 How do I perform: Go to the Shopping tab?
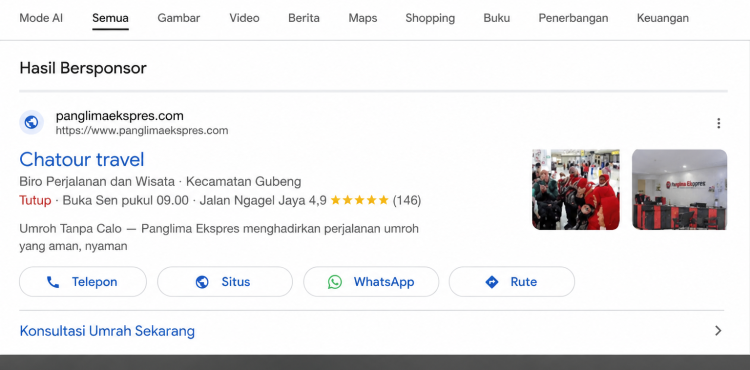430,18
